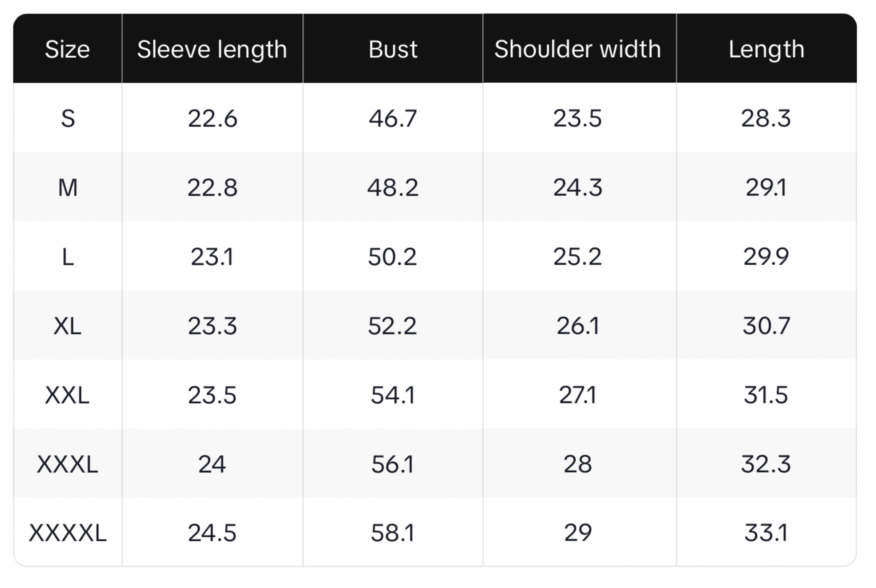Click the 54.1 bust value for XXL
876x588 pixels.
[x=393, y=395]
